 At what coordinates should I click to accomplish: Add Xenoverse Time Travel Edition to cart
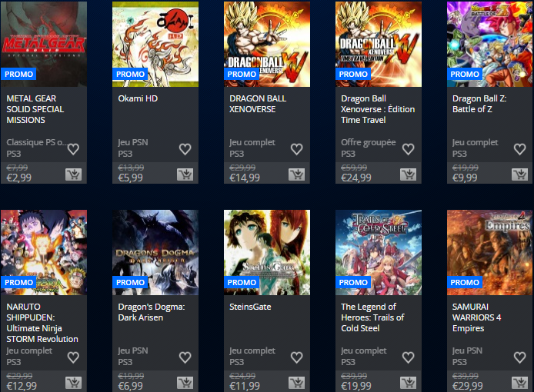pyautogui.click(x=408, y=174)
